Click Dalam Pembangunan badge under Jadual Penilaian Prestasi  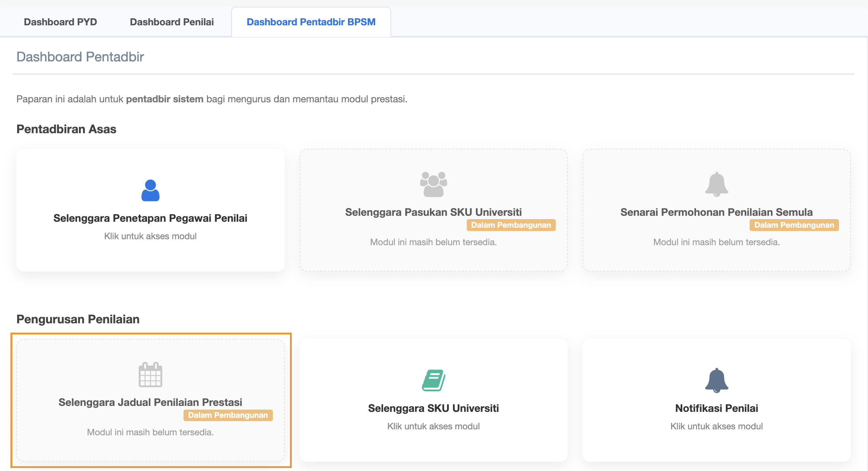[228, 415]
